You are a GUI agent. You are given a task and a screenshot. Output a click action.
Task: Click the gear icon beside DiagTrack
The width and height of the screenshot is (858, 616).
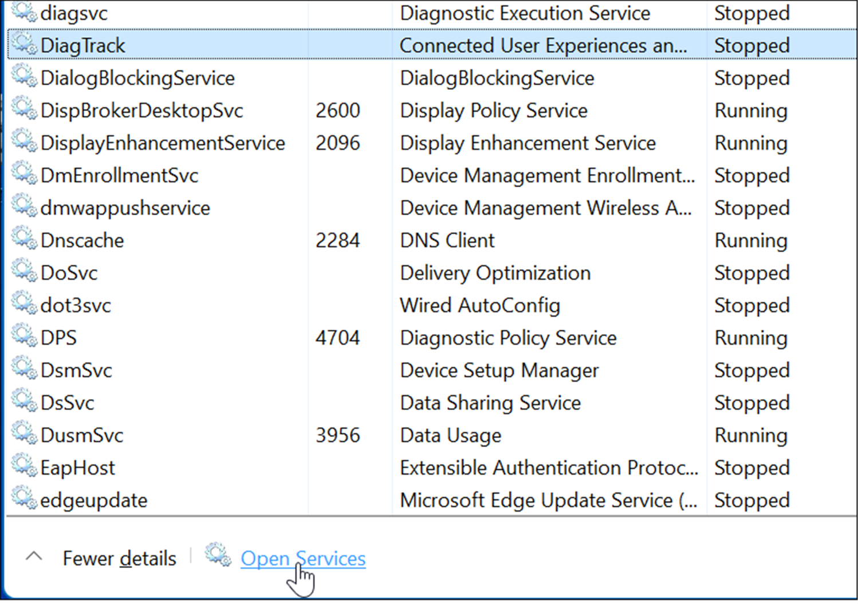[23, 45]
